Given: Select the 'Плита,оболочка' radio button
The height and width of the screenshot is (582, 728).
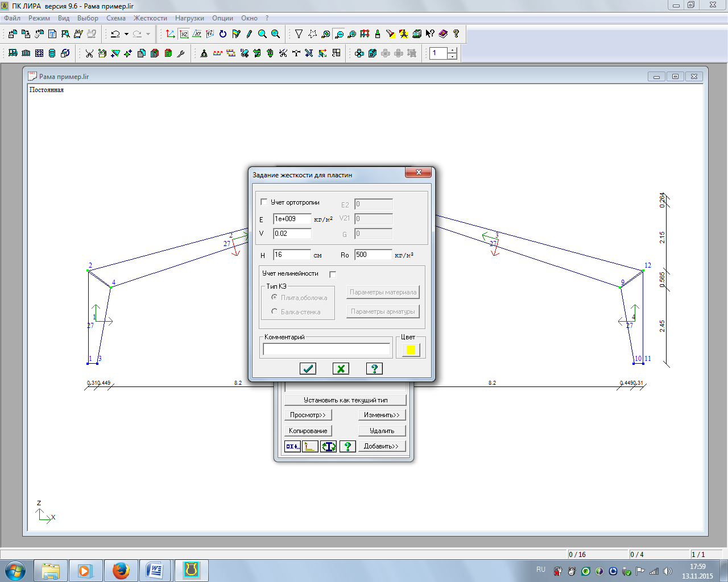Looking at the screenshot, I should pos(275,297).
